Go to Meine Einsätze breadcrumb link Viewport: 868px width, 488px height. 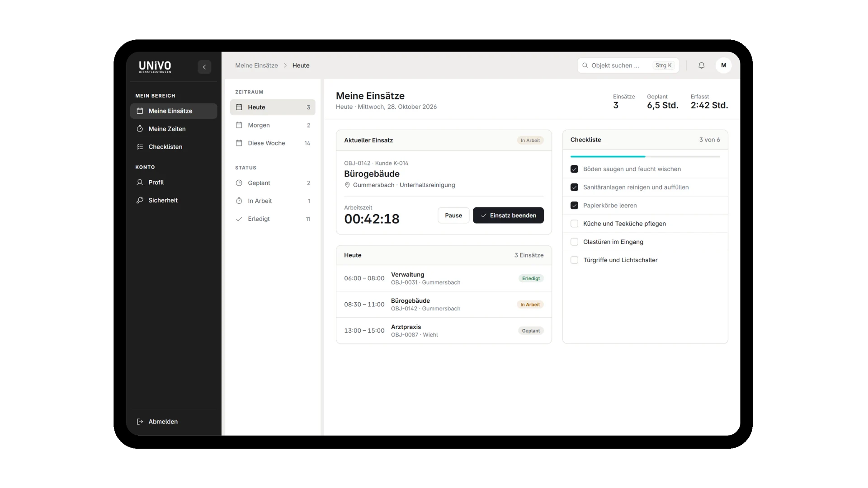pos(256,66)
